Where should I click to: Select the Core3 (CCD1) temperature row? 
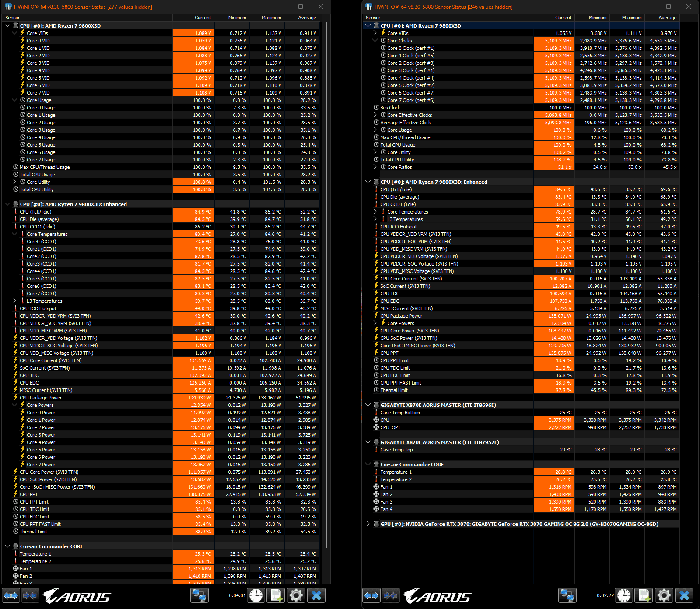tap(161, 264)
